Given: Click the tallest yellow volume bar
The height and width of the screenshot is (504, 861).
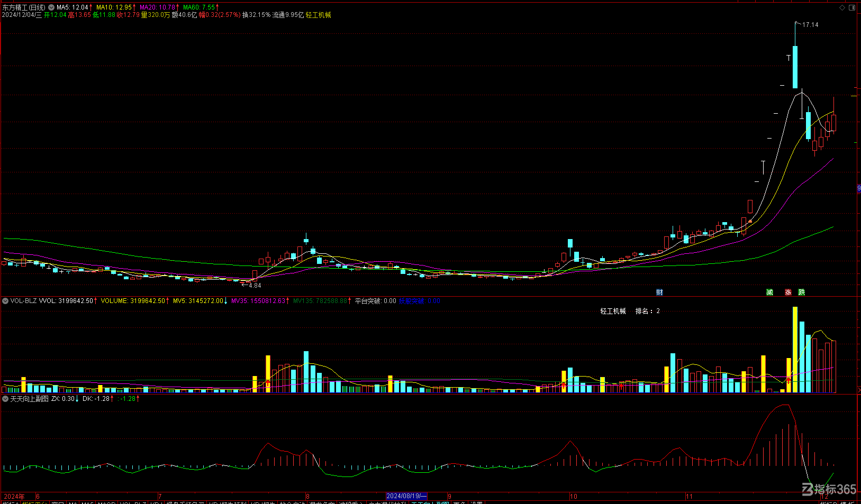Looking at the screenshot, I should click(795, 350).
